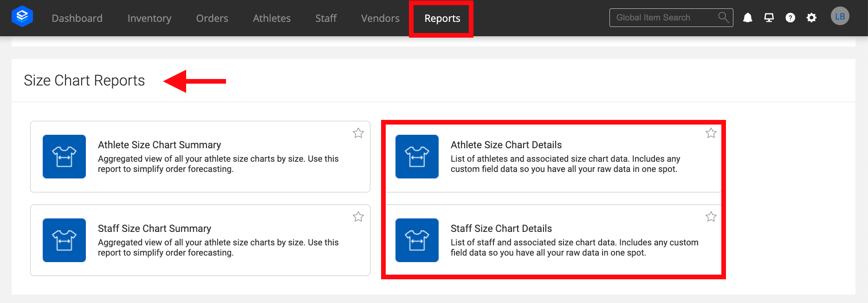Click Staff Size Chart Summary shirt icon
The width and height of the screenshot is (868, 303).
(x=64, y=240)
